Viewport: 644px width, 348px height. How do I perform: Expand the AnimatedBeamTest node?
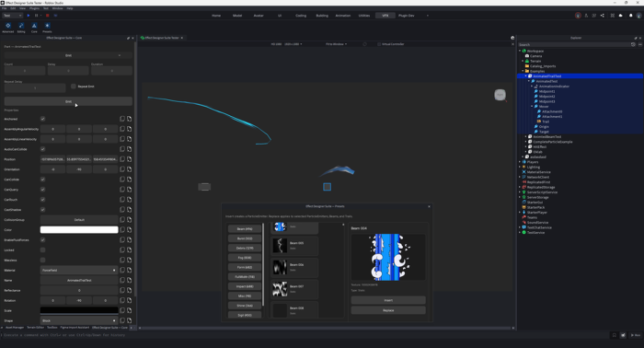(x=526, y=137)
